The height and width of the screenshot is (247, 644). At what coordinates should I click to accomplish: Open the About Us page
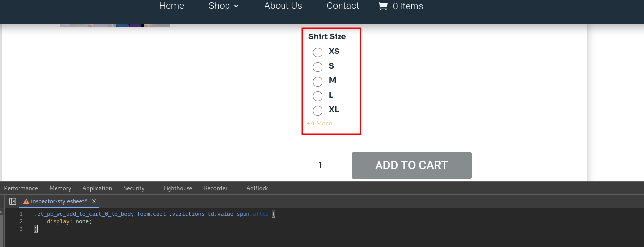pyautogui.click(x=283, y=6)
